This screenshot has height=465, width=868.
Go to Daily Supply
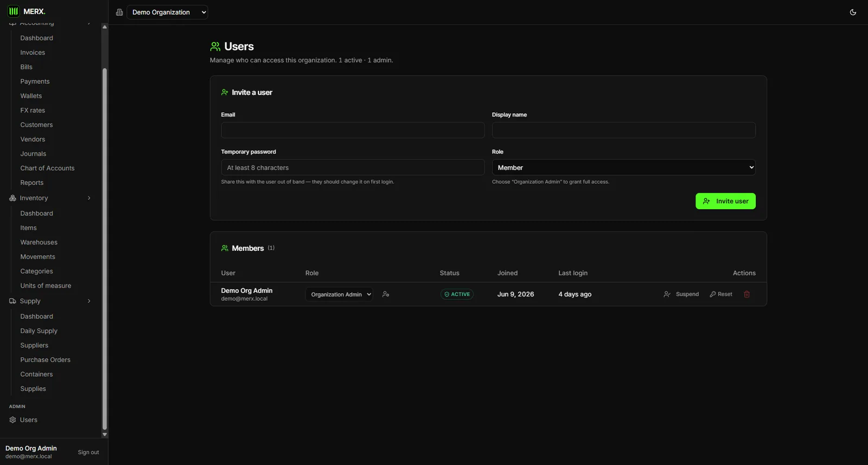pyautogui.click(x=39, y=331)
